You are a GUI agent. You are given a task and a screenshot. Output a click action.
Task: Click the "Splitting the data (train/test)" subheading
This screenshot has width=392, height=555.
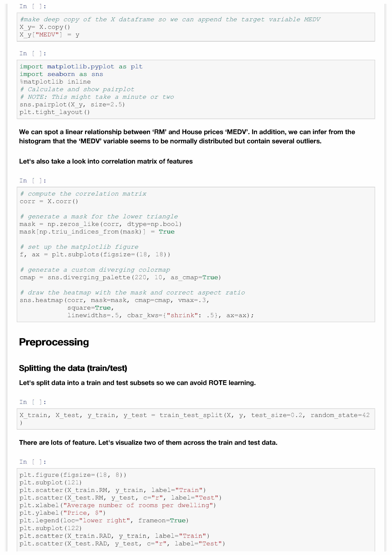[73, 368]
